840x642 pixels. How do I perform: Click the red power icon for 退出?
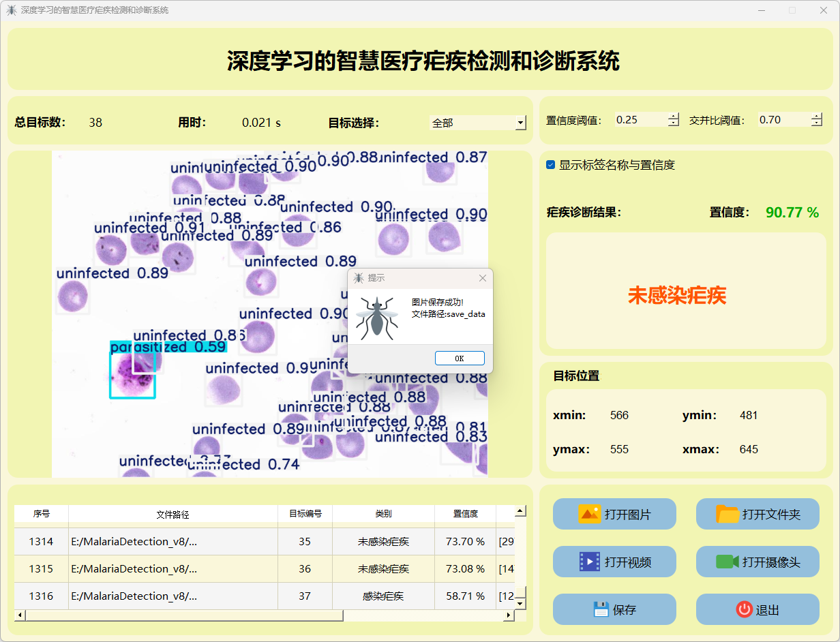point(744,609)
